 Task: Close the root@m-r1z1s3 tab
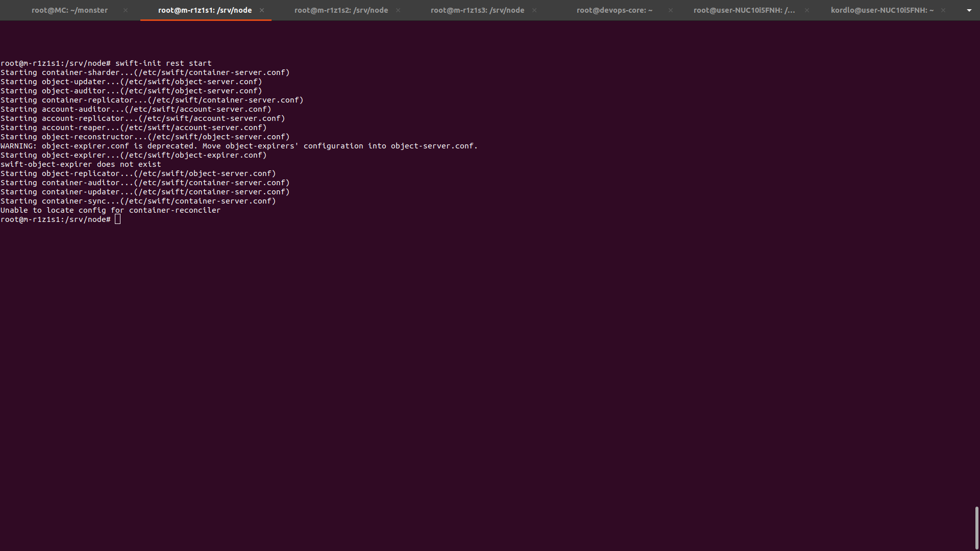click(534, 10)
